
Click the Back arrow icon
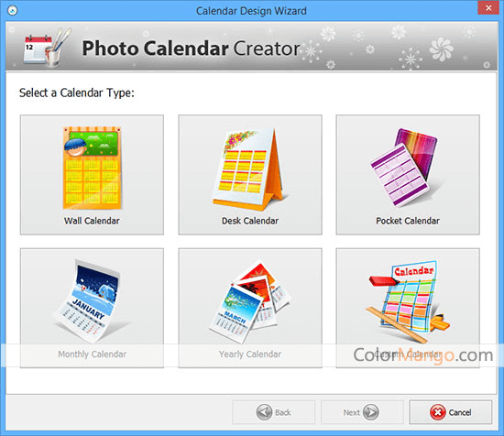tap(264, 412)
